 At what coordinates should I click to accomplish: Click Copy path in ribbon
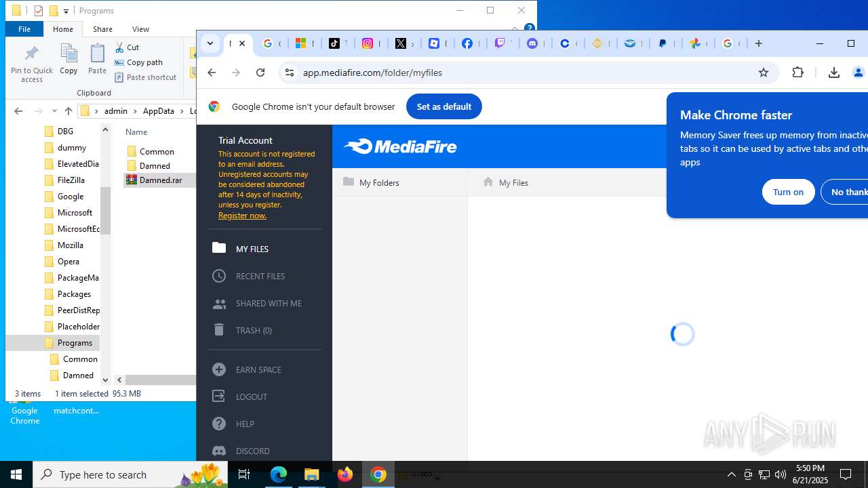(138, 62)
